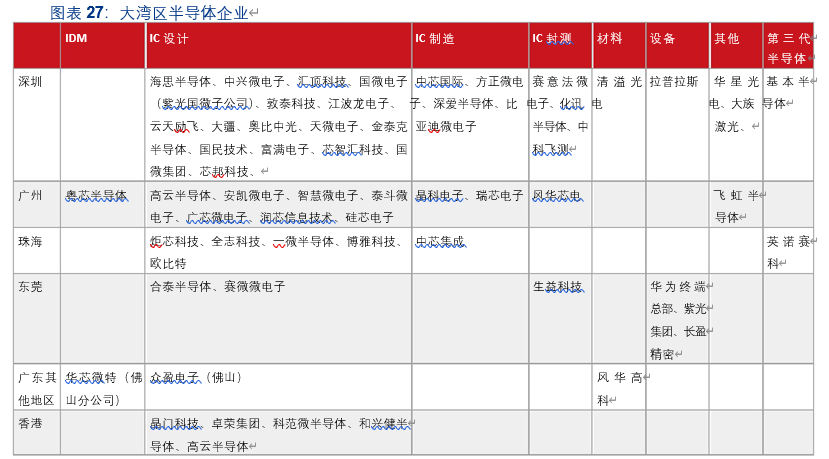This screenshot has height=459, width=829.
Task: Click the 香港 row label
Action: click(x=30, y=424)
